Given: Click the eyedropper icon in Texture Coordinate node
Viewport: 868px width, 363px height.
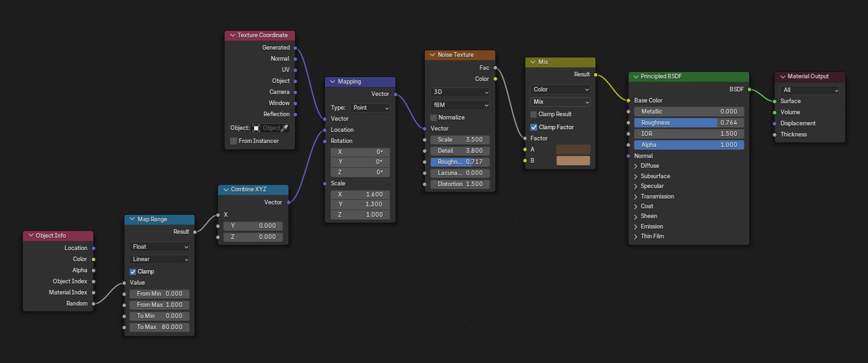Looking at the screenshot, I should pyautogui.click(x=284, y=129).
